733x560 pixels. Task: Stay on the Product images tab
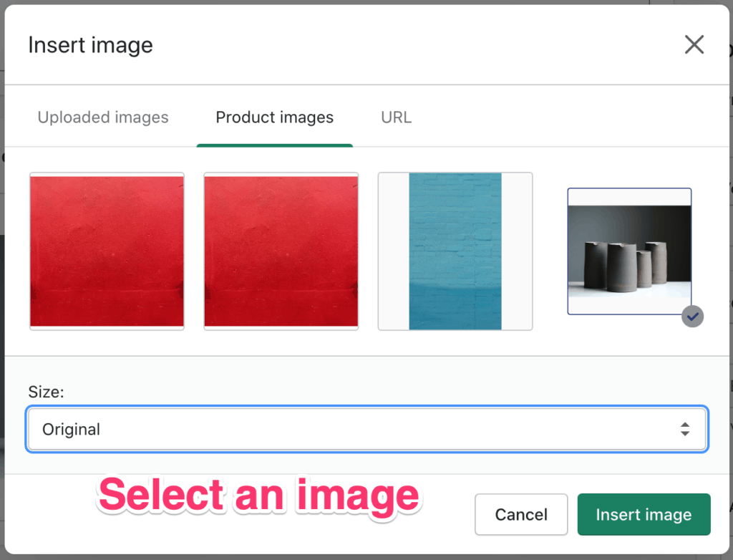click(274, 117)
